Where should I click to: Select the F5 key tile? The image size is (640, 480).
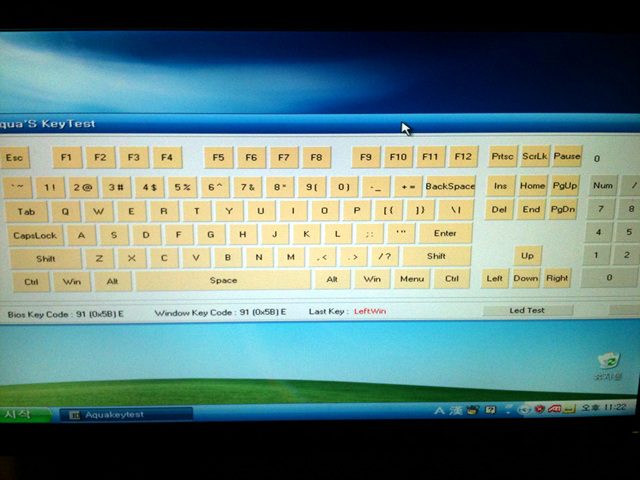point(218,157)
